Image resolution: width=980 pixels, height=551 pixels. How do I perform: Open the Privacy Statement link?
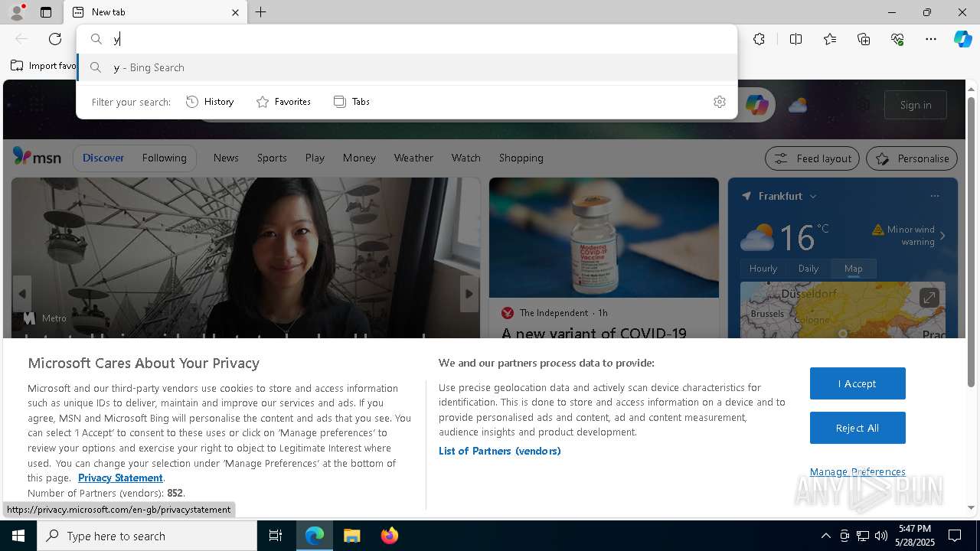point(120,478)
